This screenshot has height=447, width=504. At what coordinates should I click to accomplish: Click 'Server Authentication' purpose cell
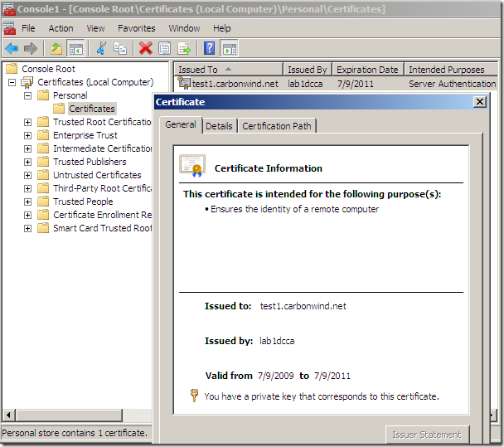pyautogui.click(x=453, y=84)
